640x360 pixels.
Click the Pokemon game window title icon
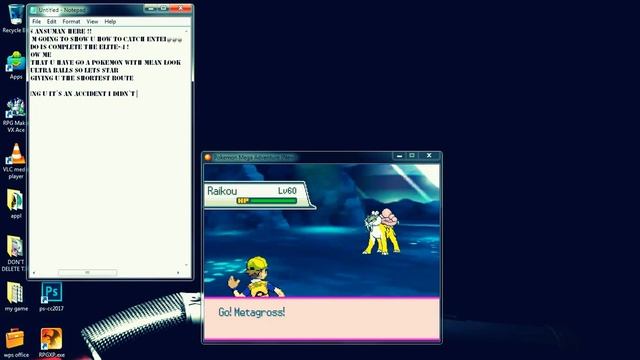coord(208,157)
